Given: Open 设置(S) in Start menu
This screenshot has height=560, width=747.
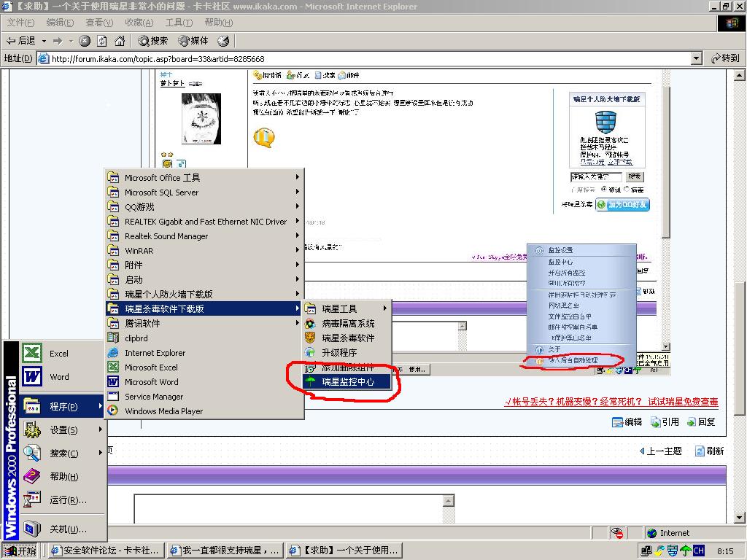Looking at the screenshot, I should pyautogui.click(x=63, y=429).
